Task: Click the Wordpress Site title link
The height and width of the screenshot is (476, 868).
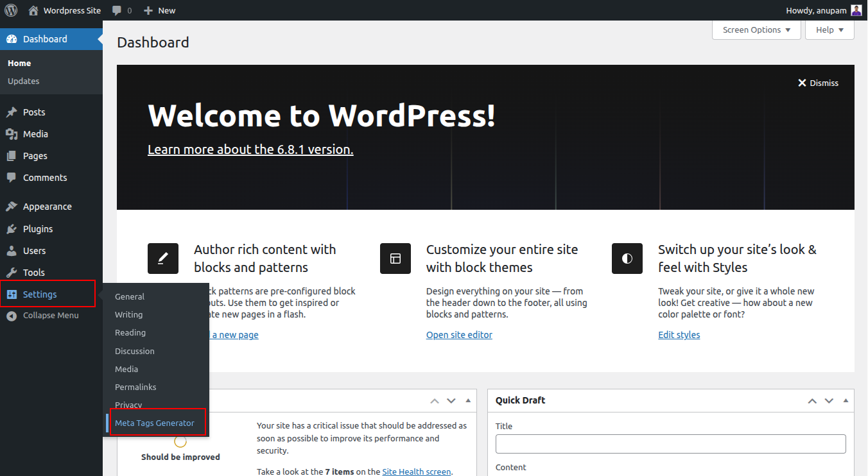Action: point(72,10)
